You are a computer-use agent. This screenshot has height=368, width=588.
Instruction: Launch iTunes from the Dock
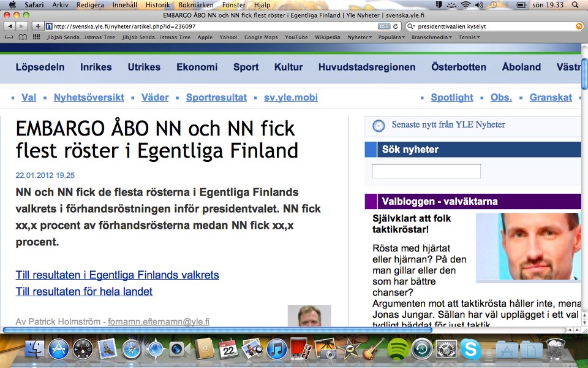coord(277,349)
